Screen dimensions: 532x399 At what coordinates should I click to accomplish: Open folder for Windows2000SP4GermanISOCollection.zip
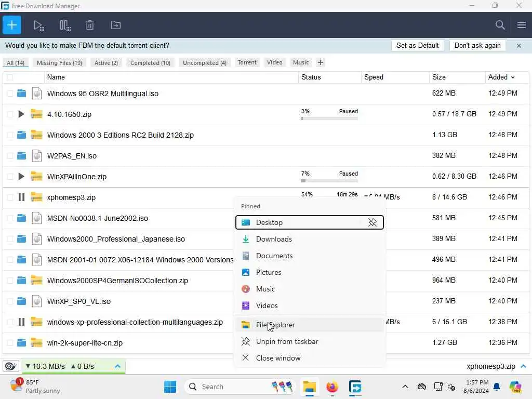click(x=21, y=280)
